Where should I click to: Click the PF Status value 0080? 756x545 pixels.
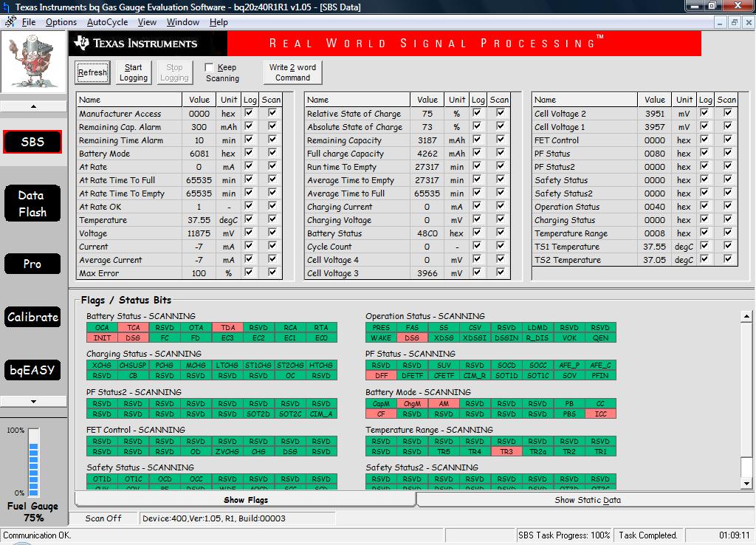(655, 154)
